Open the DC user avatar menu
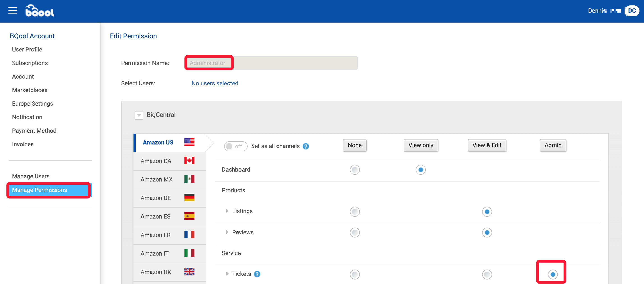 click(632, 11)
